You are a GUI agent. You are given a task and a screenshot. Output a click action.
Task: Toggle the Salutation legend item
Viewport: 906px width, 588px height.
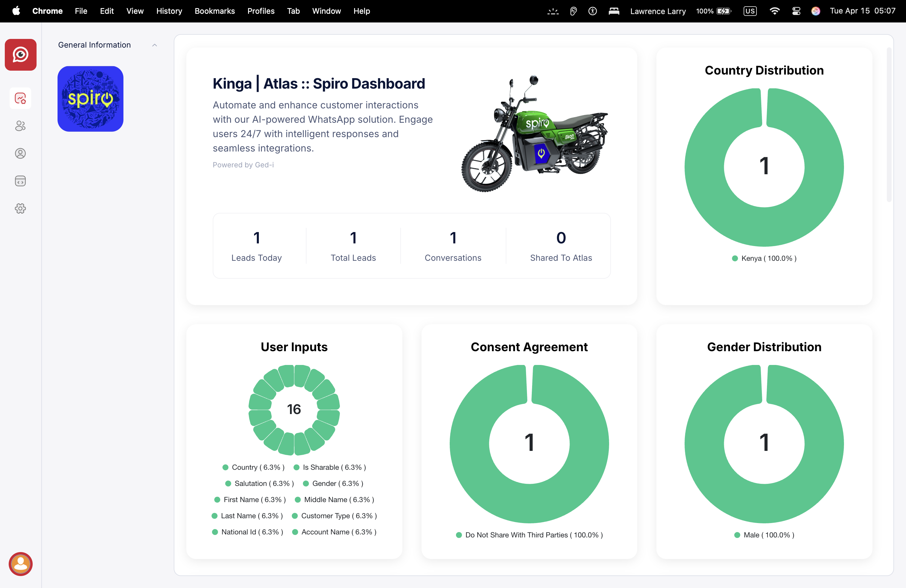tap(260, 484)
